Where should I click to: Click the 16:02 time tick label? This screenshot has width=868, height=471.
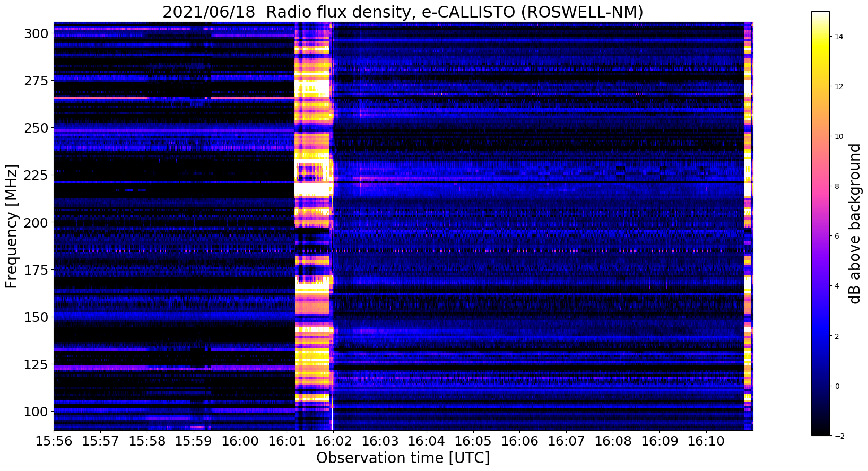tap(333, 441)
